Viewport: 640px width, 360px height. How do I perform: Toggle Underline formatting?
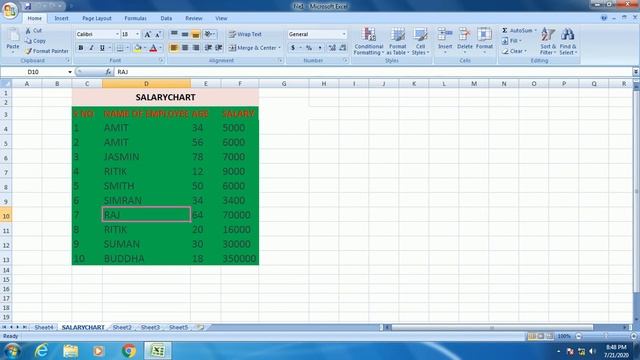[x=102, y=48]
